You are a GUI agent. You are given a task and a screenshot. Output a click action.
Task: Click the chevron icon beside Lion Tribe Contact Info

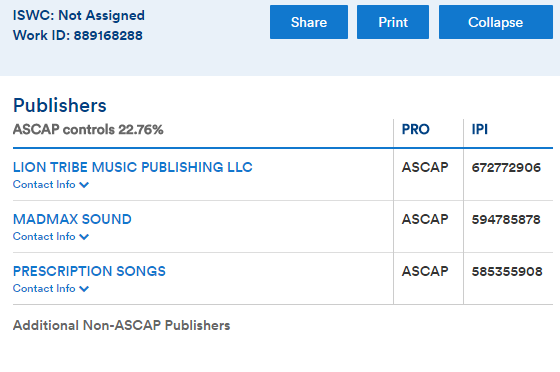[84, 185]
